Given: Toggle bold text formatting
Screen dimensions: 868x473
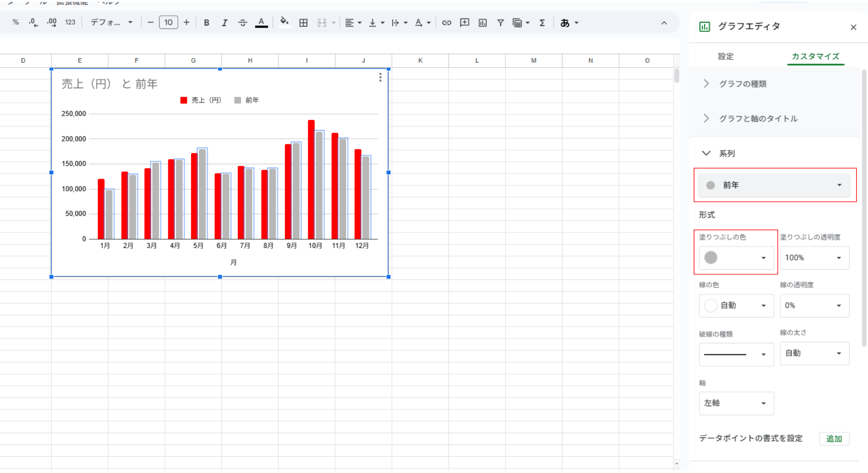Looking at the screenshot, I should (206, 23).
